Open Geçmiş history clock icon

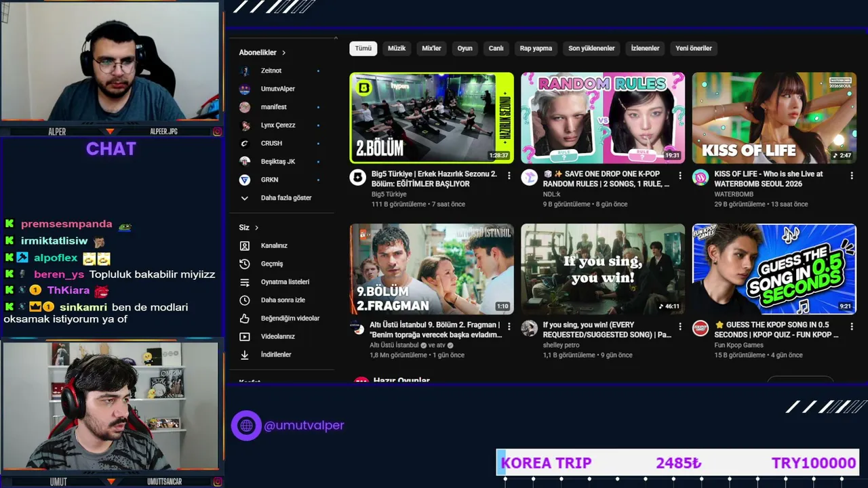245,264
